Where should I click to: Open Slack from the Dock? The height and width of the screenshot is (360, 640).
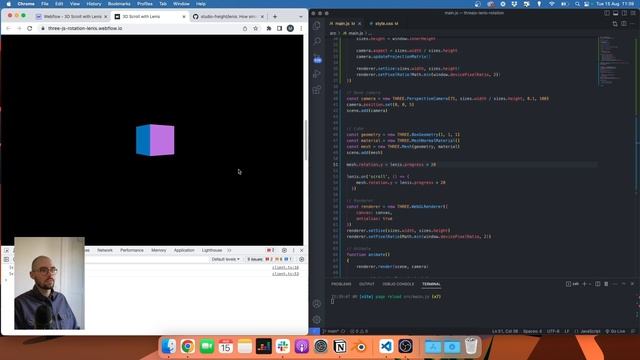point(282,347)
